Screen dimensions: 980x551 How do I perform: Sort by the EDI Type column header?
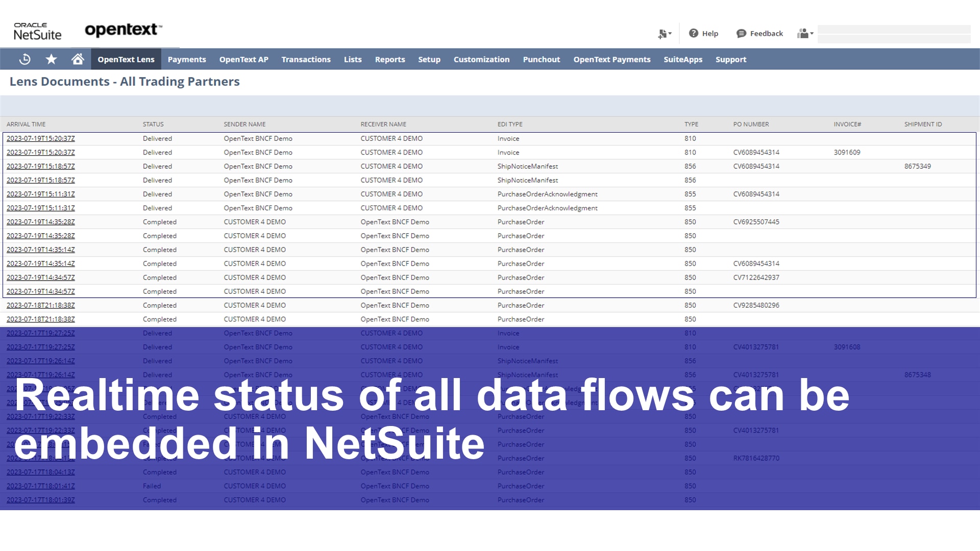pos(510,124)
